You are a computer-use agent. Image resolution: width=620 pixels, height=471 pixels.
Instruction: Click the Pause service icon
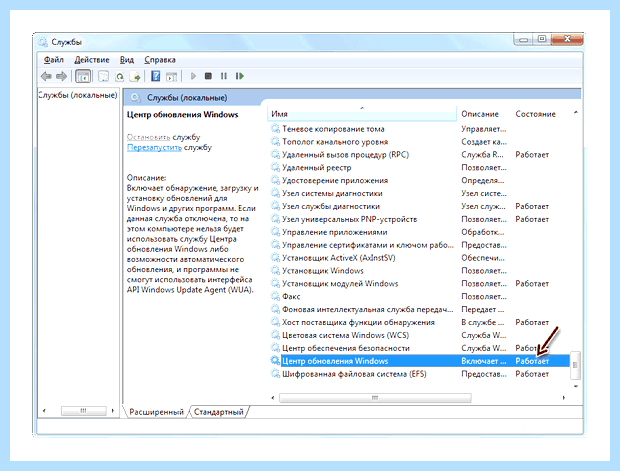[224, 76]
